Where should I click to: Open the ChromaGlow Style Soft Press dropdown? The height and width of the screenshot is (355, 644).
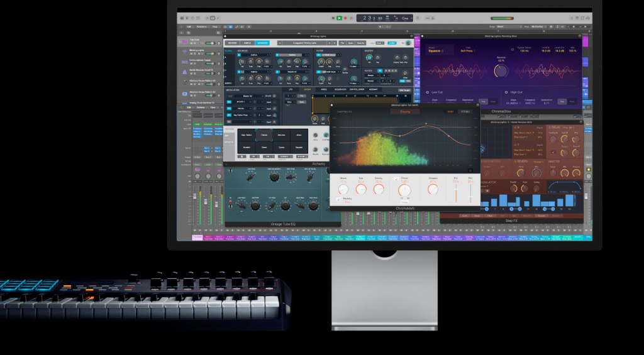click(x=468, y=51)
